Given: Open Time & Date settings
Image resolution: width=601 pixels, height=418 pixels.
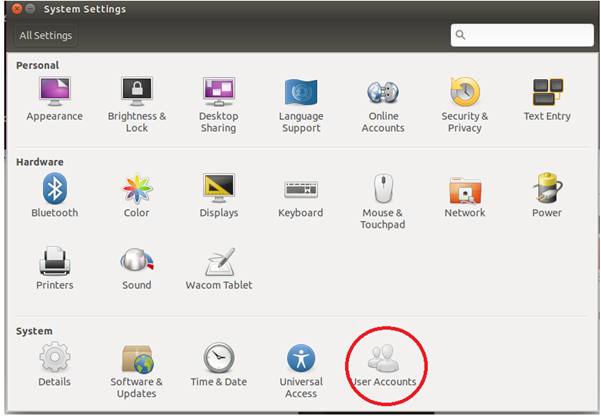Looking at the screenshot, I should tap(219, 364).
